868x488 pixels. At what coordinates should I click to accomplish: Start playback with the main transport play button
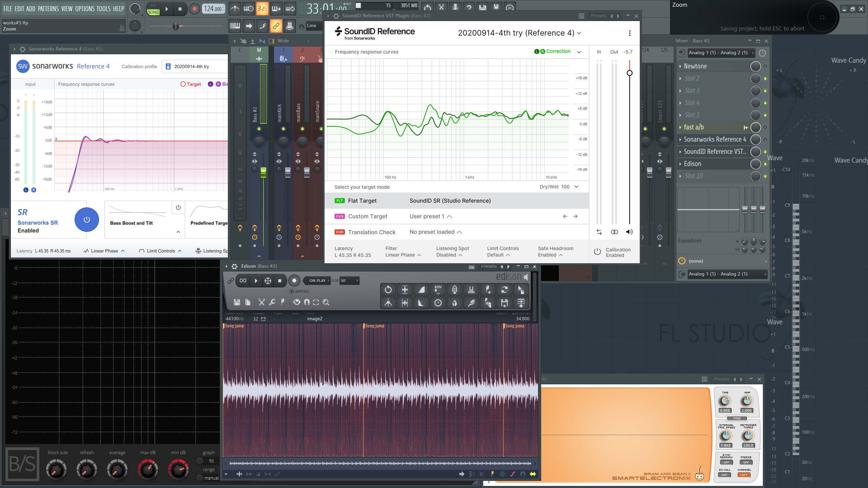click(166, 9)
